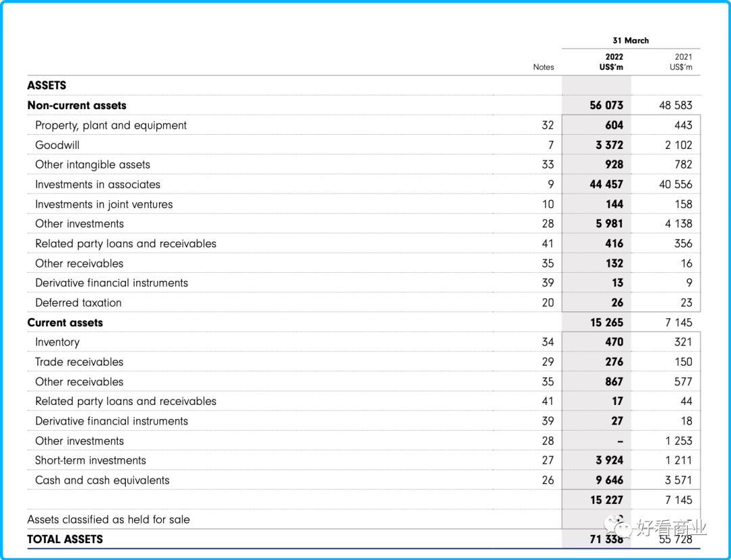
Task: Select Investments in associates label
Action: pos(98,185)
